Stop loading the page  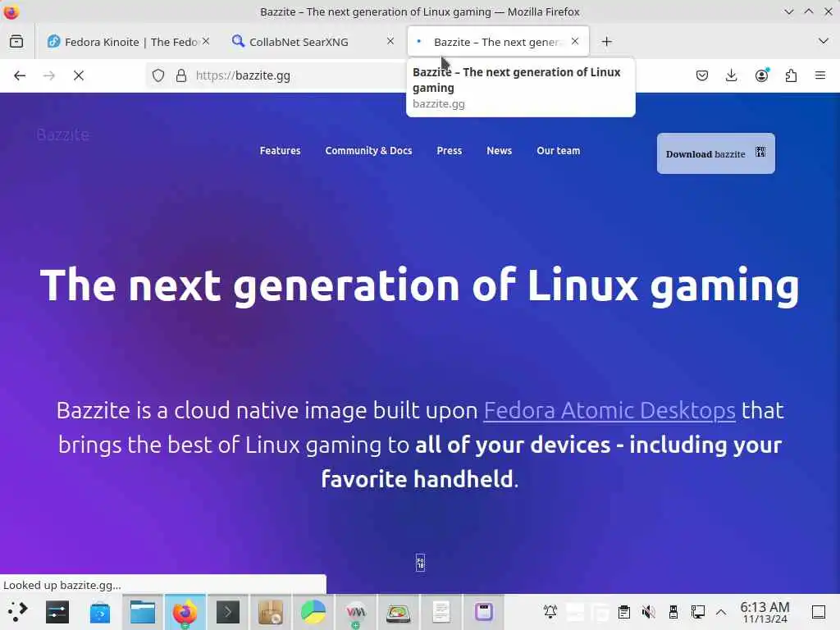(79, 75)
